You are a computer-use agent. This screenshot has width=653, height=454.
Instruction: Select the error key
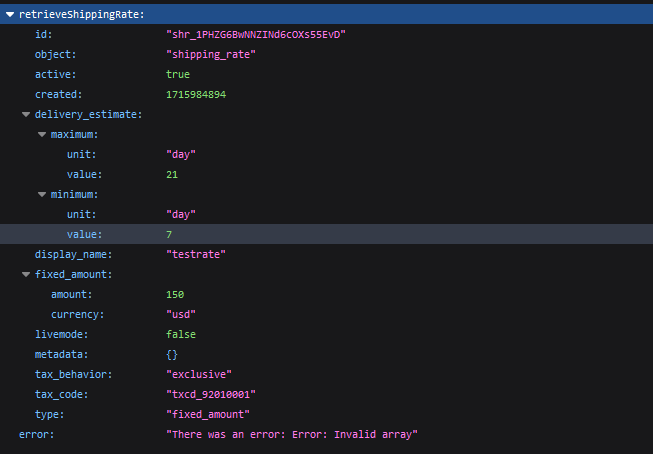pyautogui.click(x=37, y=434)
